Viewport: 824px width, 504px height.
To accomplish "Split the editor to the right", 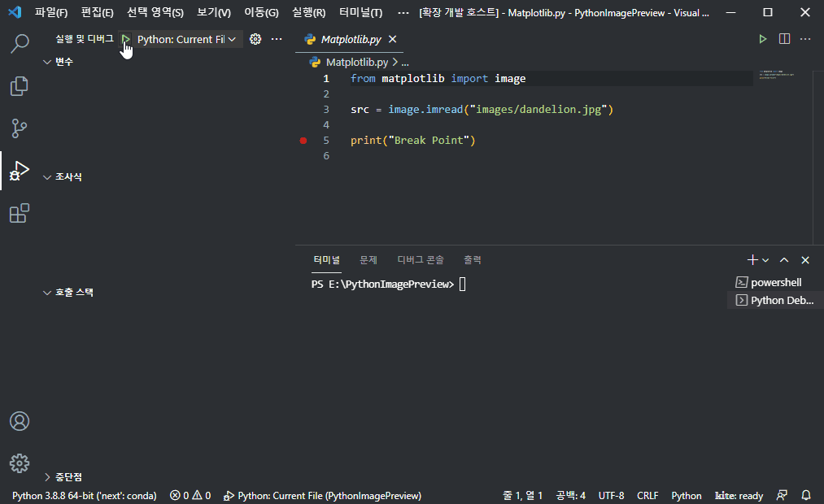I will 785,39.
